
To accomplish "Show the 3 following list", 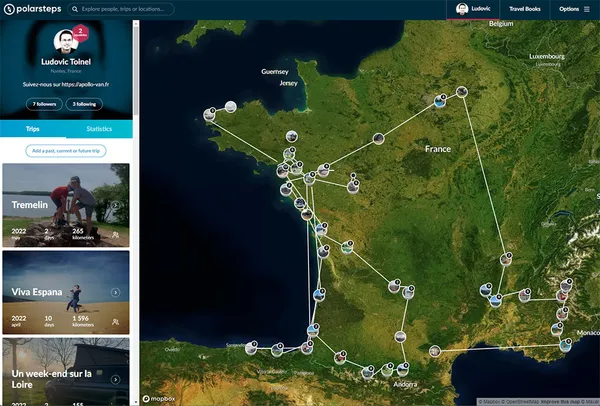I will (x=84, y=104).
